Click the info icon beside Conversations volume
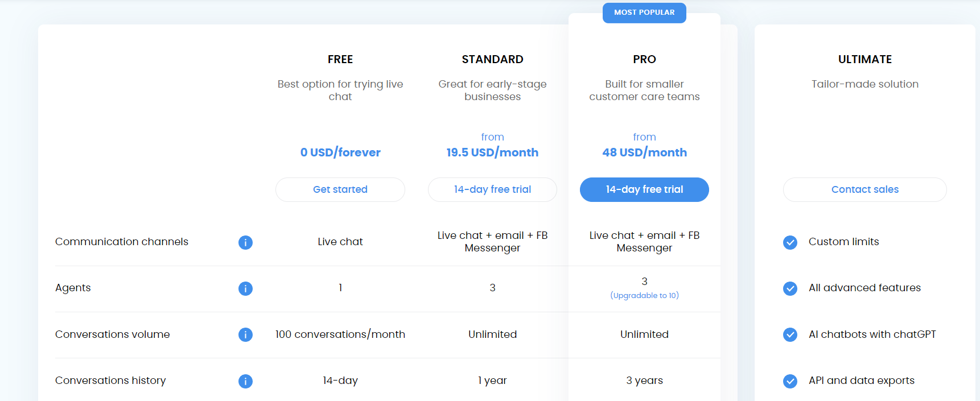The height and width of the screenshot is (401, 980). point(245,335)
